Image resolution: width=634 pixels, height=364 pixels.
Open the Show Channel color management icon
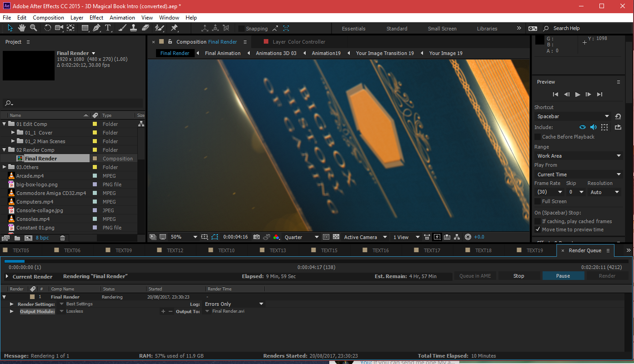coord(277,237)
